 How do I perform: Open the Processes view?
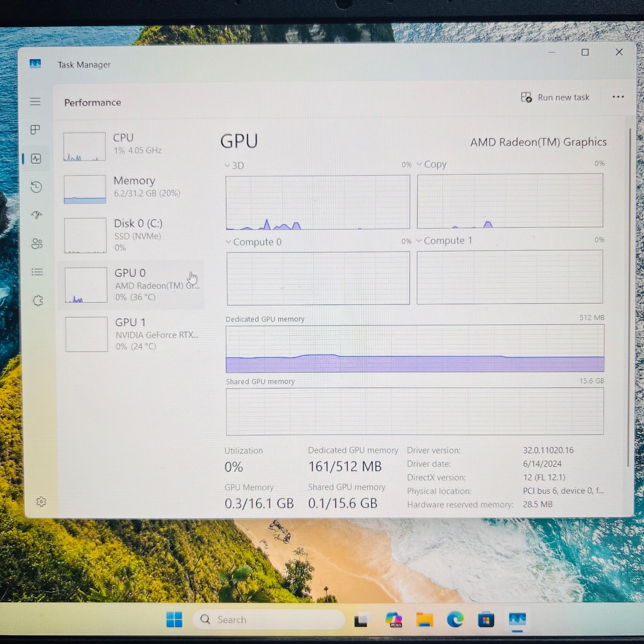(x=36, y=130)
